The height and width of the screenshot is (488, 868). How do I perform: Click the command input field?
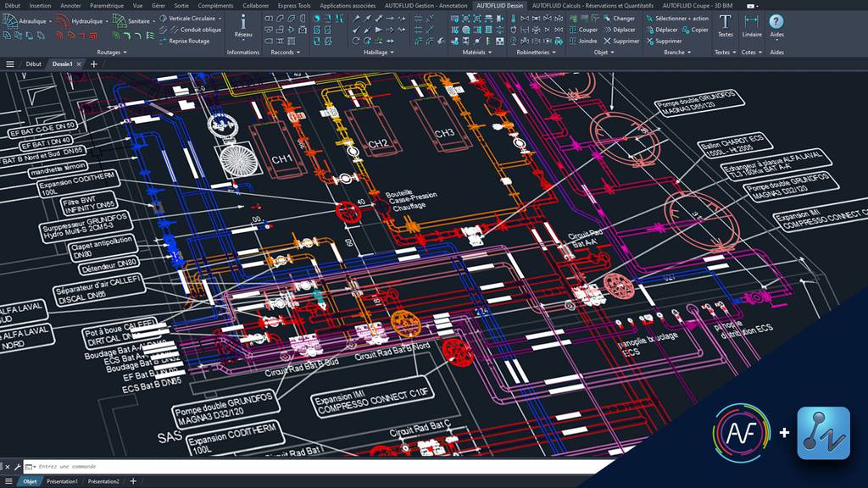coord(321,467)
